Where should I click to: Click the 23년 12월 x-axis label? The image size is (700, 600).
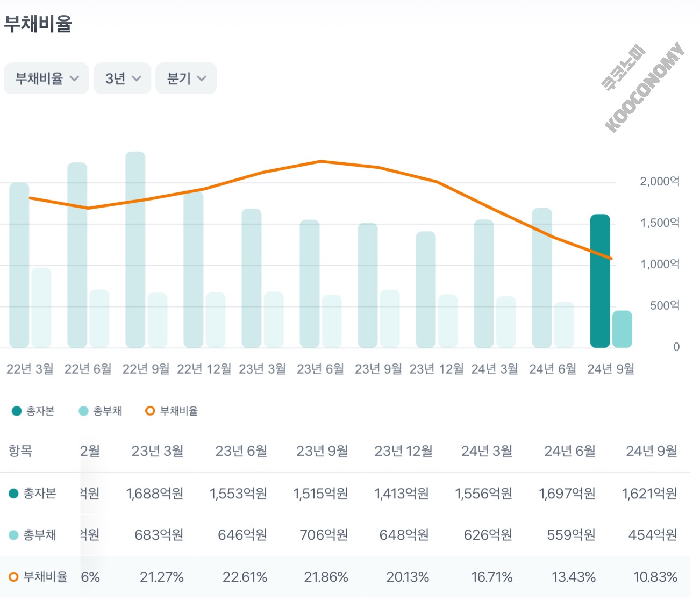point(437,369)
